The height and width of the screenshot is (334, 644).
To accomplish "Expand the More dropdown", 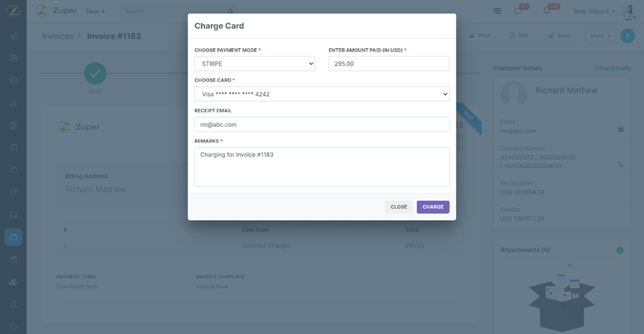I will tap(600, 36).
